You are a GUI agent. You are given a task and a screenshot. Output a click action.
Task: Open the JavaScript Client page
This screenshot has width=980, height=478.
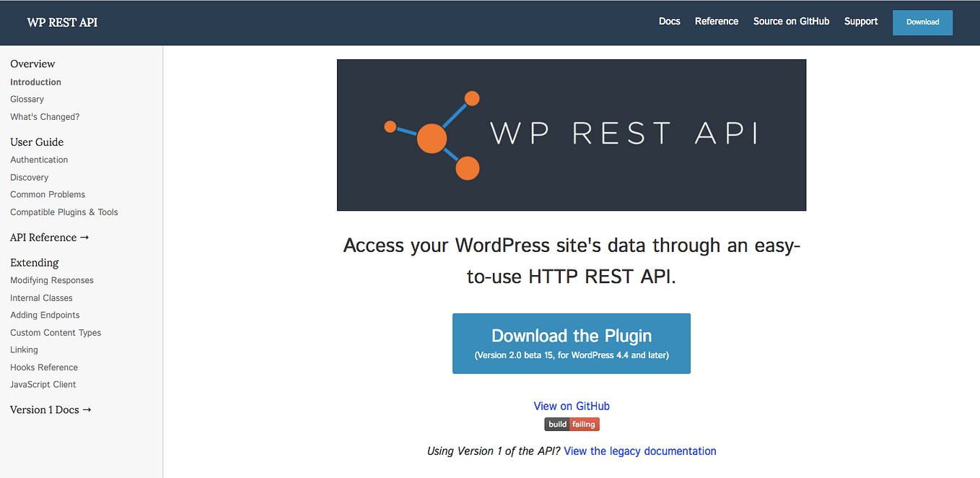point(43,384)
